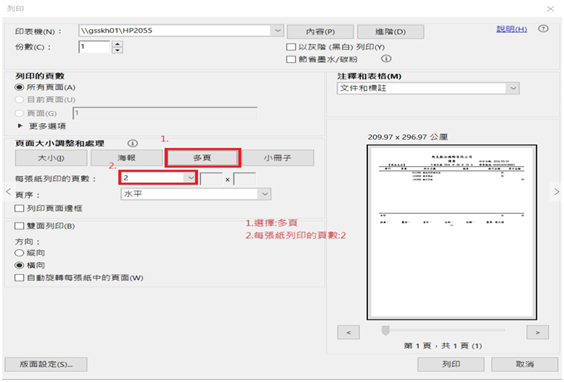Image resolution: width=564 pixels, height=382 pixels.
Task: Select 所有頁面 radio button
Action: click(x=19, y=87)
